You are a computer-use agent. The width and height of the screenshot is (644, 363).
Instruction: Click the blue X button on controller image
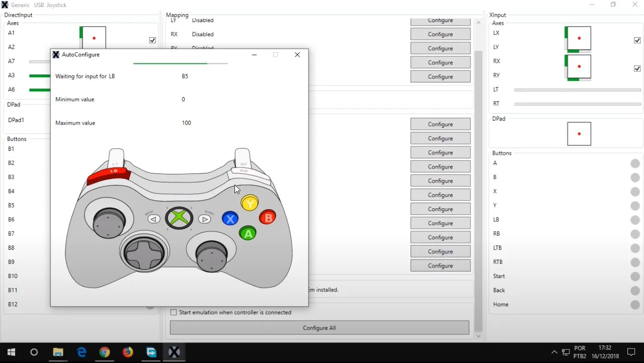click(230, 219)
